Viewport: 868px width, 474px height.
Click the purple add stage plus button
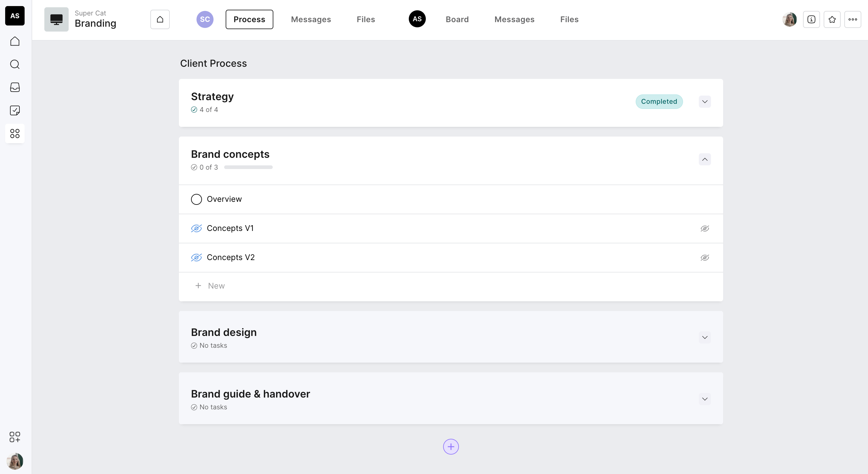point(450,447)
